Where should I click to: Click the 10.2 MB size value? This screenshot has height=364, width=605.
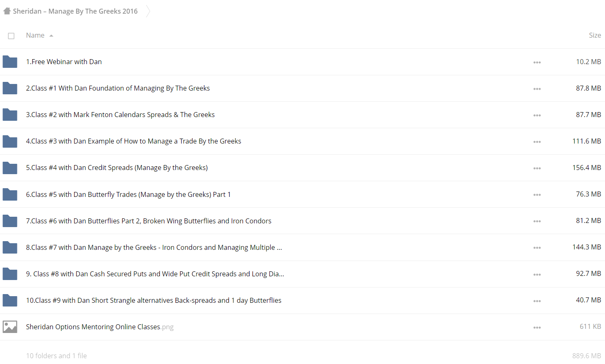[x=588, y=62]
